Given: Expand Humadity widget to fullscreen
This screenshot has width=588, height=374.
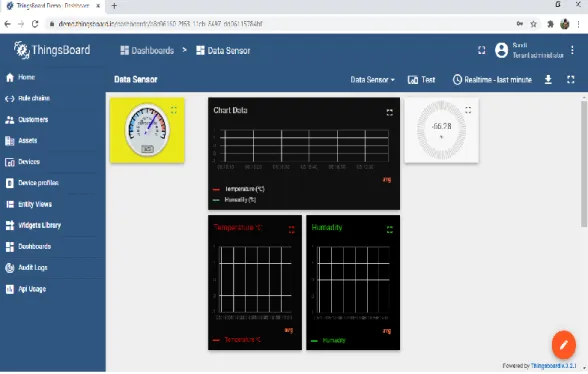Looking at the screenshot, I should point(390,230).
